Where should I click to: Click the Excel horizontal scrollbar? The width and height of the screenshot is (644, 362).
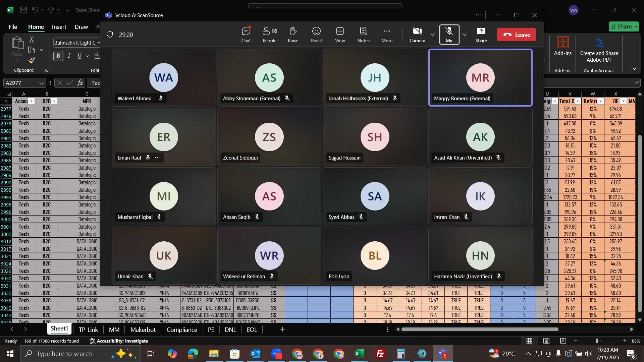coord(480,329)
